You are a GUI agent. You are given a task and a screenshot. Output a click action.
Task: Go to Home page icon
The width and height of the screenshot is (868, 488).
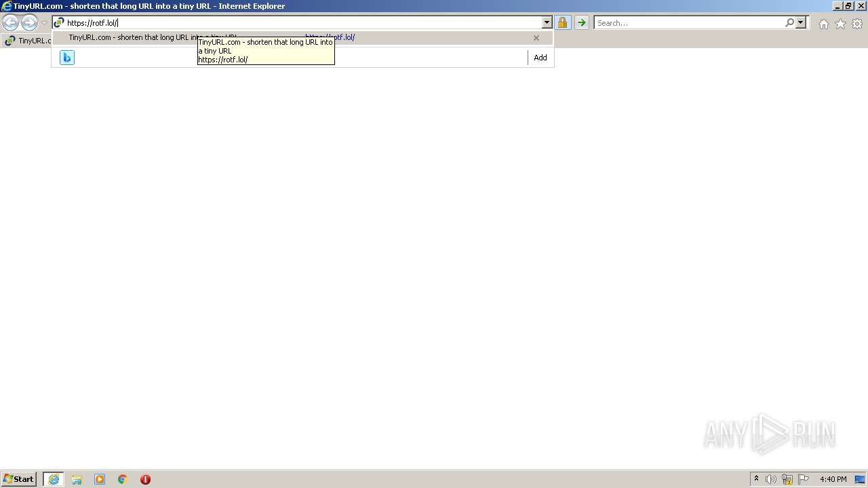pyautogui.click(x=823, y=24)
